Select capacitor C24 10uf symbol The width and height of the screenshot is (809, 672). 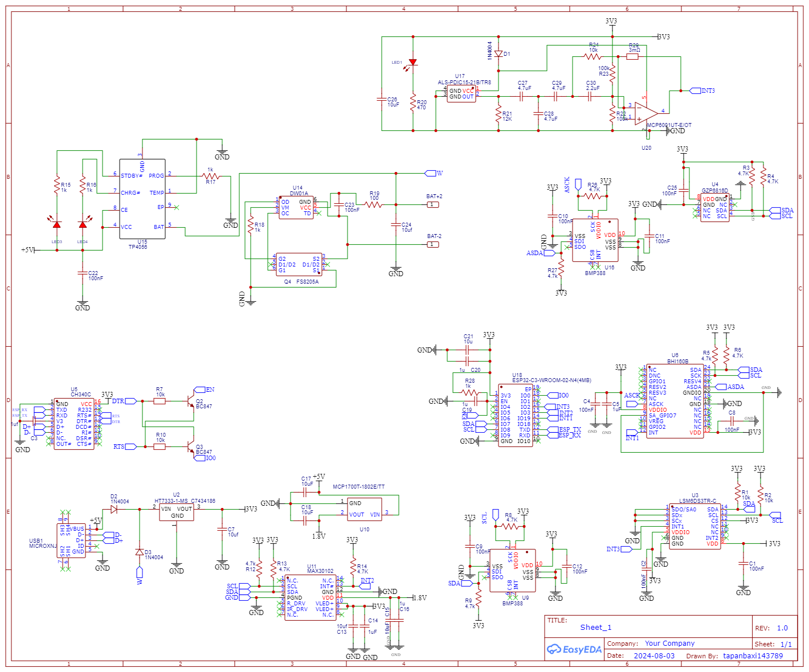[396, 225]
